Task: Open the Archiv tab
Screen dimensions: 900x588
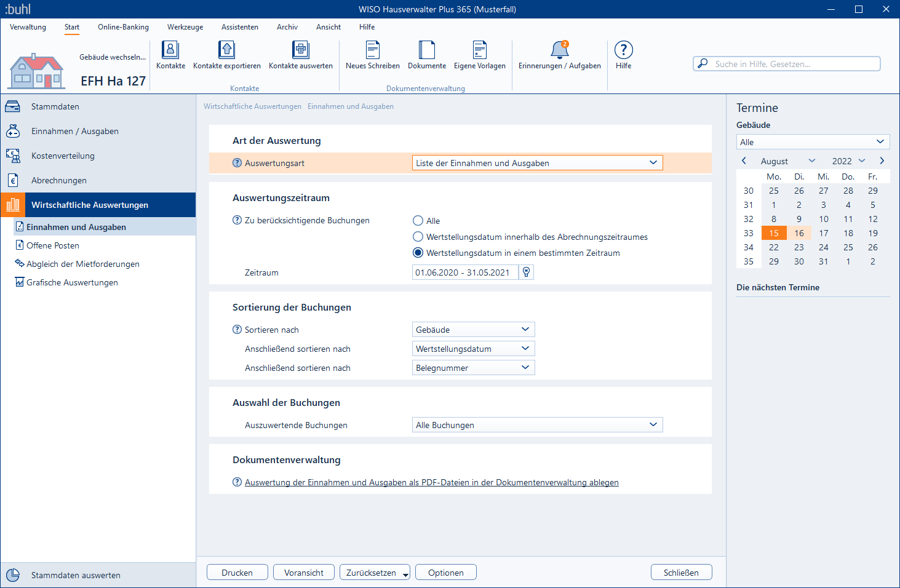Action: tap(287, 27)
